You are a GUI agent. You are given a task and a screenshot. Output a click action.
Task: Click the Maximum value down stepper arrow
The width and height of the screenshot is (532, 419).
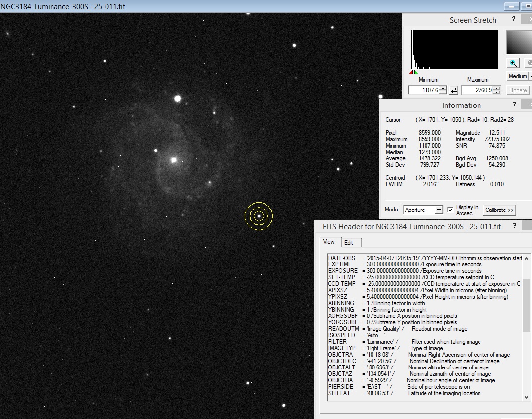click(495, 92)
